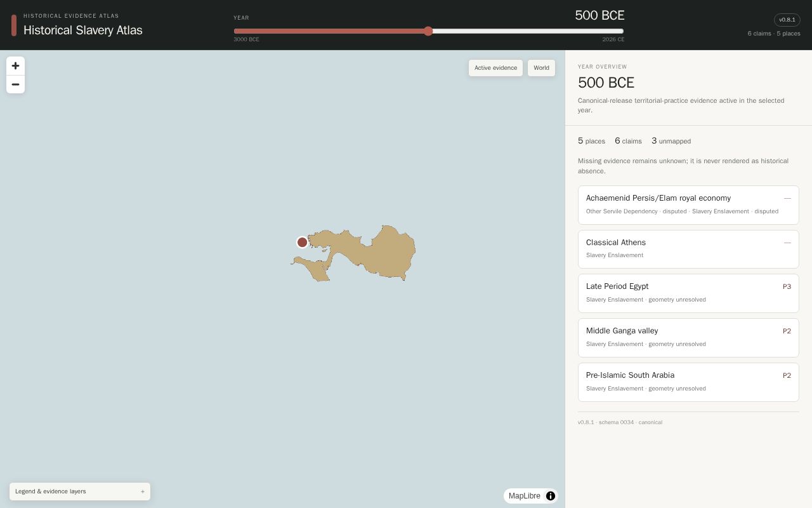Click the P2 tag on Pre-Islamic South Arabia
Image resolution: width=812 pixels, height=508 pixels.
point(787,375)
